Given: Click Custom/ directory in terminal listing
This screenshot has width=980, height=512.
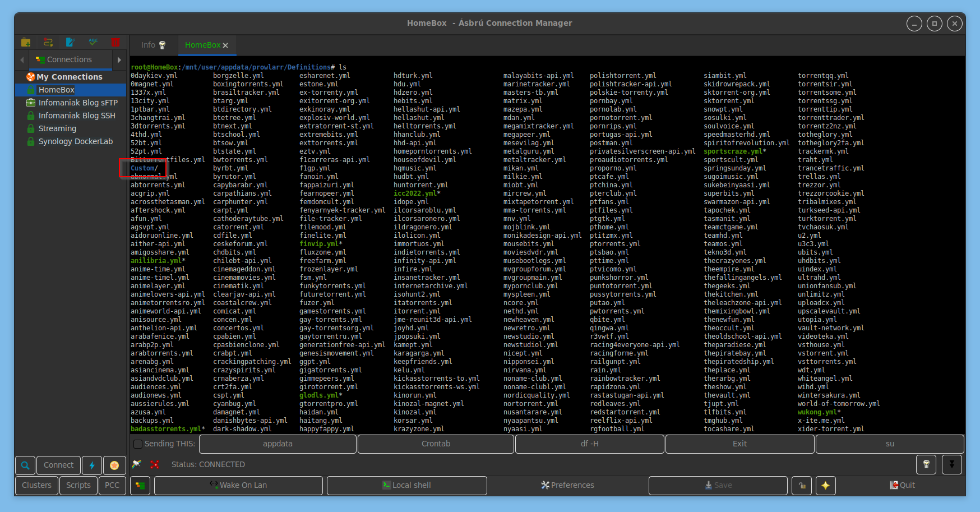Looking at the screenshot, I should 145,168.
